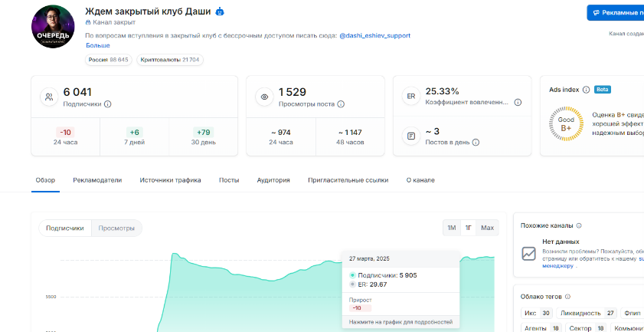The height and width of the screenshot is (332, 644).
Task: Click the 6 041 subscribers count
Action: point(77,92)
